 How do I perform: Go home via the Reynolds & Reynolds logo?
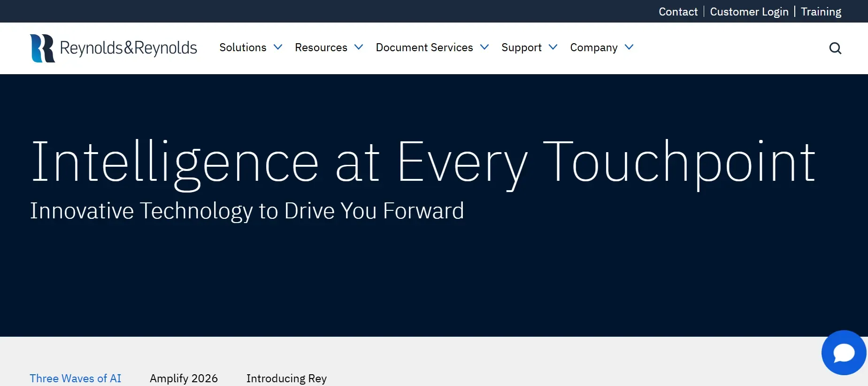click(x=114, y=48)
